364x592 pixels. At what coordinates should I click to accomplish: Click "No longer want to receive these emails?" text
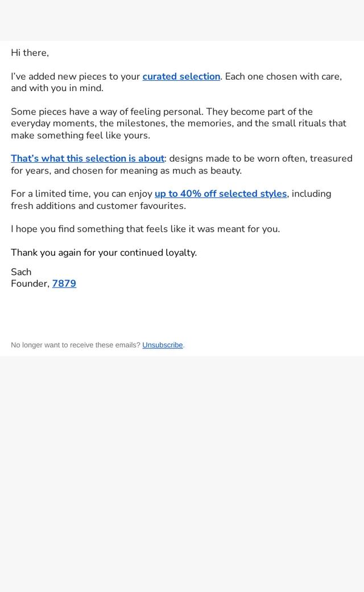(x=76, y=345)
